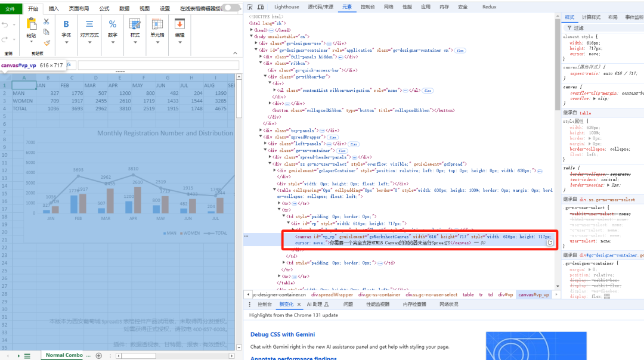Expand the 对齐方式 alignment group dropdown

89,42
